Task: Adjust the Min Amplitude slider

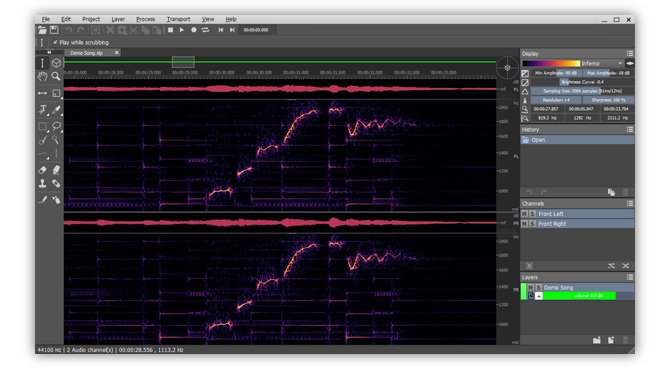Action: (x=555, y=73)
